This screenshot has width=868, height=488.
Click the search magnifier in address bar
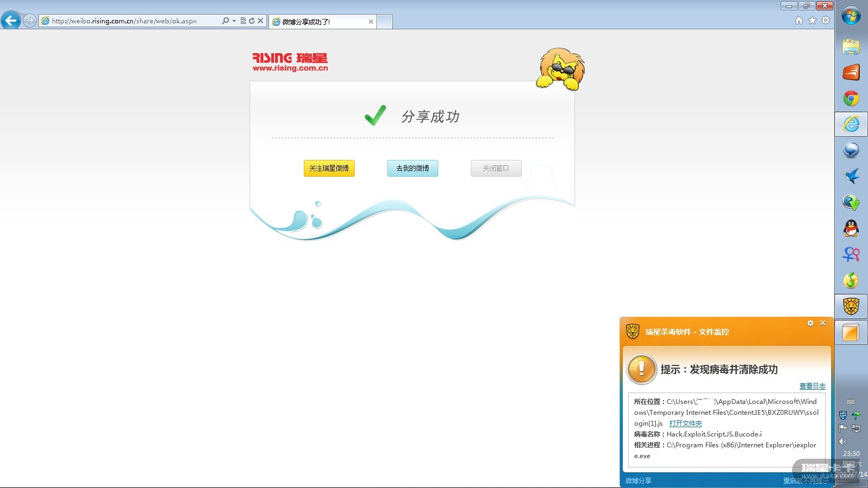click(225, 21)
